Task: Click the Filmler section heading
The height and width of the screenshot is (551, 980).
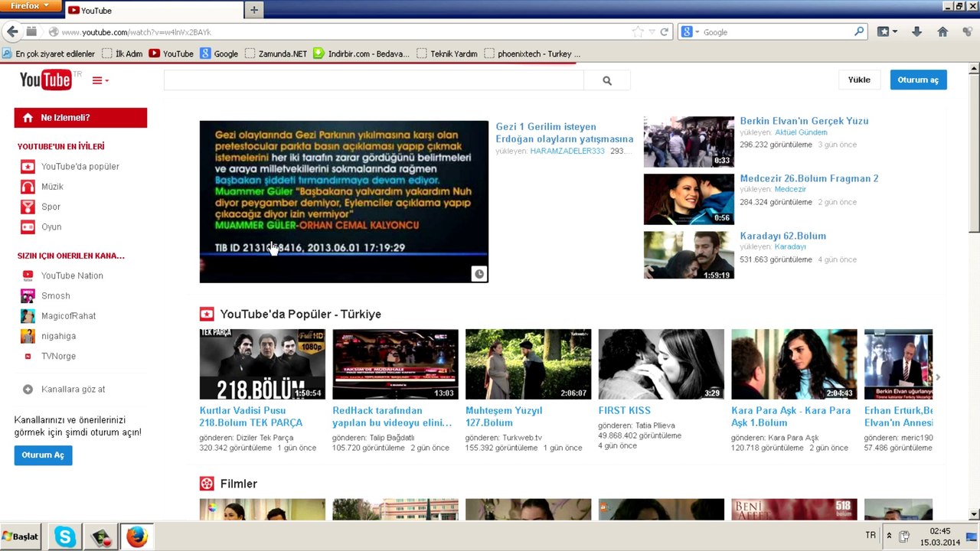Action: pos(238,484)
